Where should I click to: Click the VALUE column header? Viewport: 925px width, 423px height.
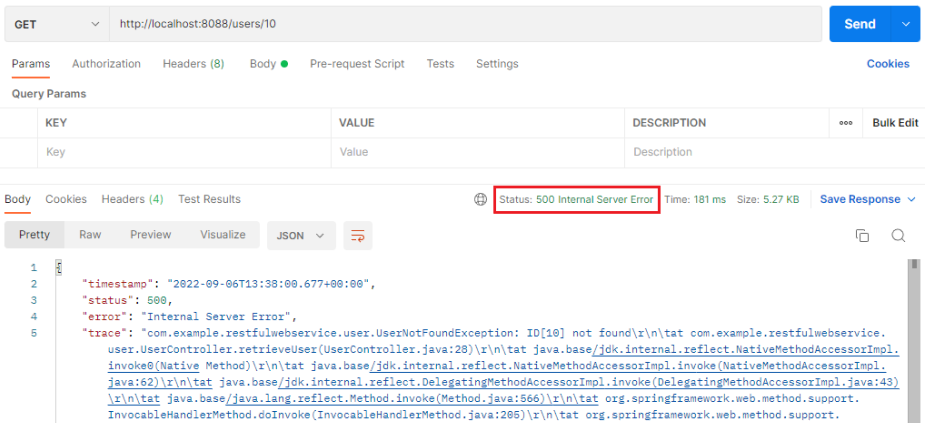(x=357, y=123)
